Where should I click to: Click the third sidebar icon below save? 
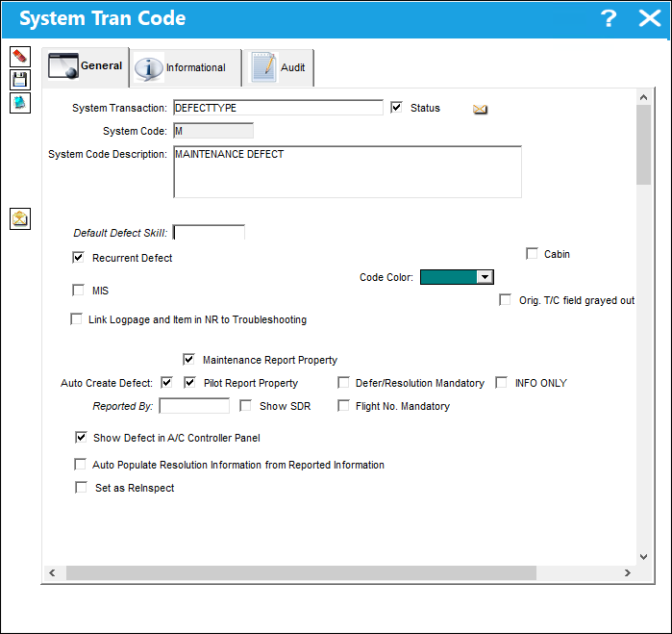[20, 103]
